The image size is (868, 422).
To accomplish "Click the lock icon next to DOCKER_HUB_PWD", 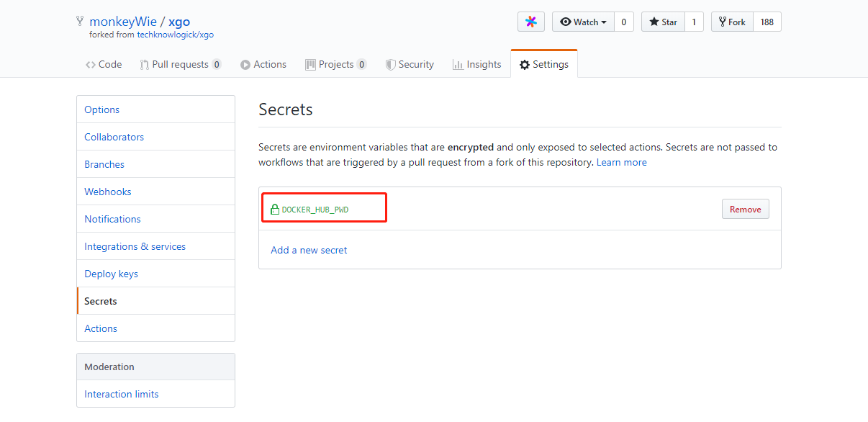I will coord(274,210).
